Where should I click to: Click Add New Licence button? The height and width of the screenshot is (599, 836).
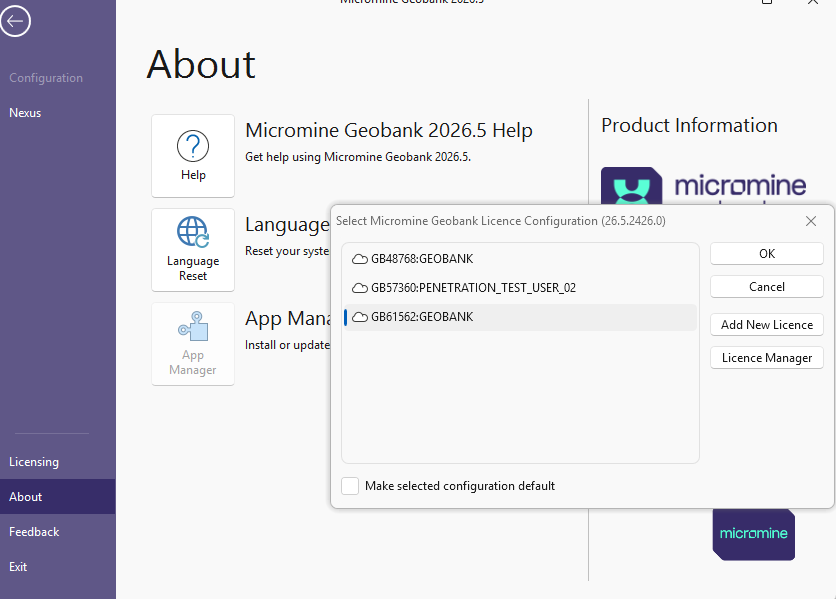point(767,325)
